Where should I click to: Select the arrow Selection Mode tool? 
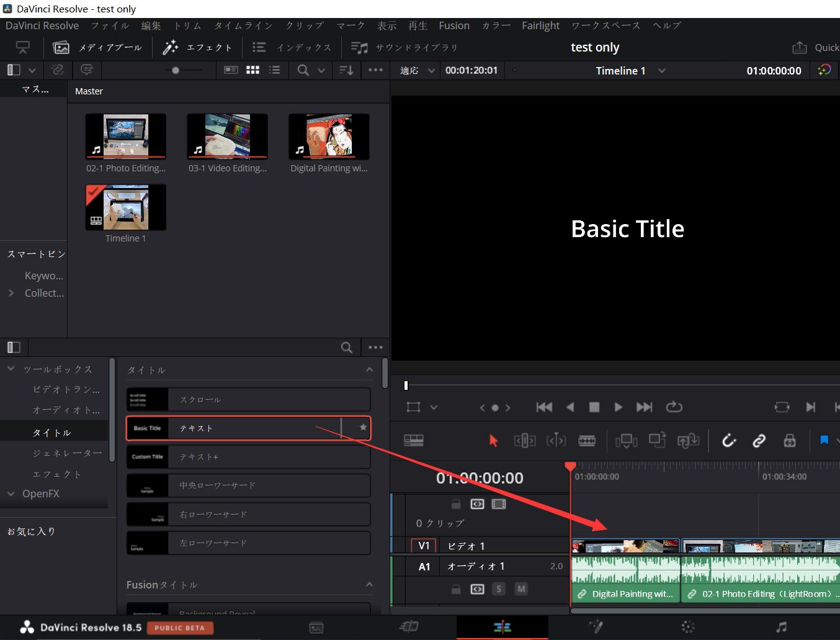(x=493, y=441)
